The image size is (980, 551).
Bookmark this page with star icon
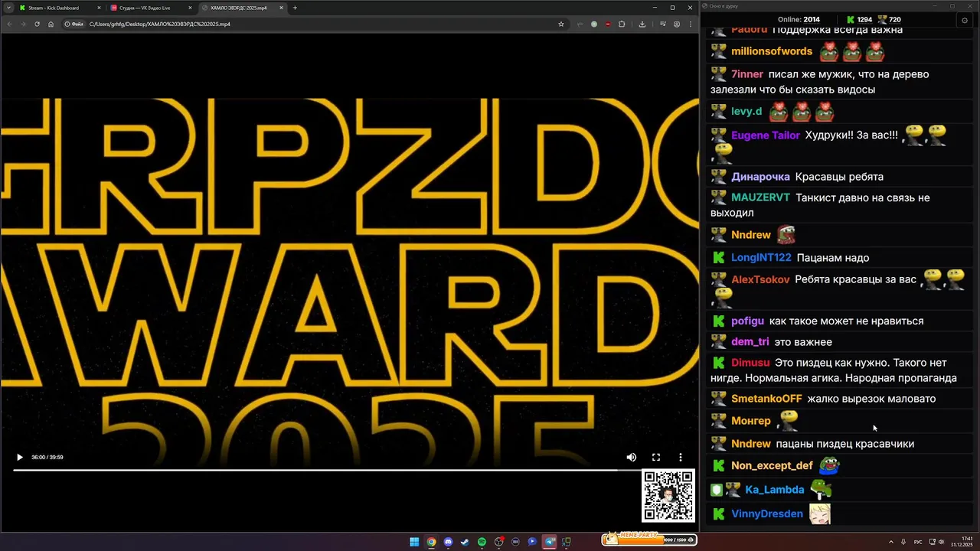(561, 24)
